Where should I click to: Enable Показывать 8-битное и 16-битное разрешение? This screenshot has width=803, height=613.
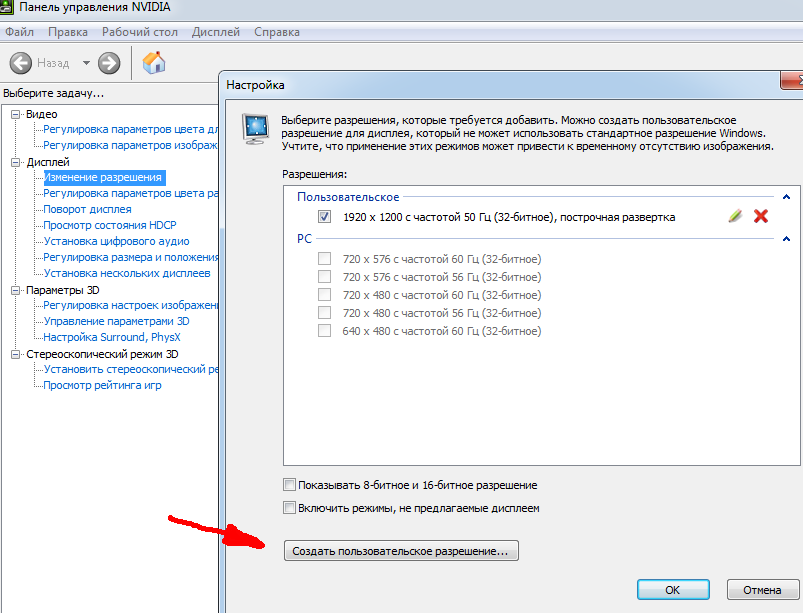[290, 485]
